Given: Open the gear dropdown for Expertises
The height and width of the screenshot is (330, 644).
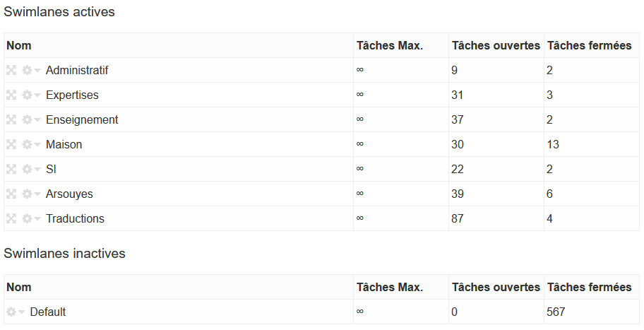Looking at the screenshot, I should [31, 95].
